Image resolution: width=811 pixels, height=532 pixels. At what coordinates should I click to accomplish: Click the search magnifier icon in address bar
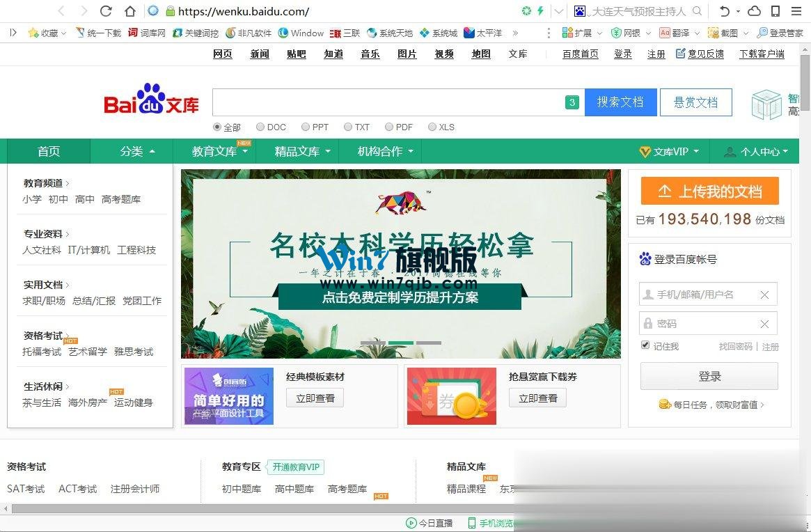point(697,11)
